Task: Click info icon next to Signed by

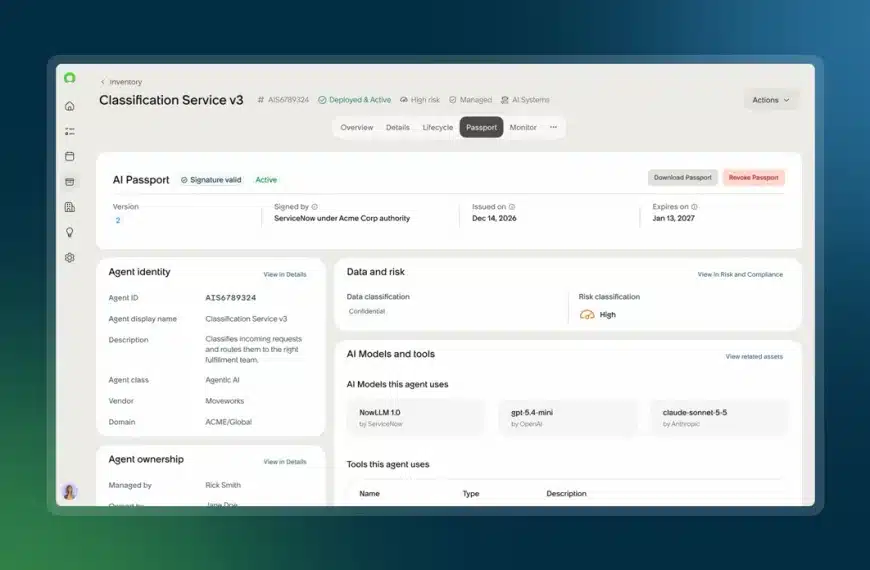Action: tap(315, 206)
